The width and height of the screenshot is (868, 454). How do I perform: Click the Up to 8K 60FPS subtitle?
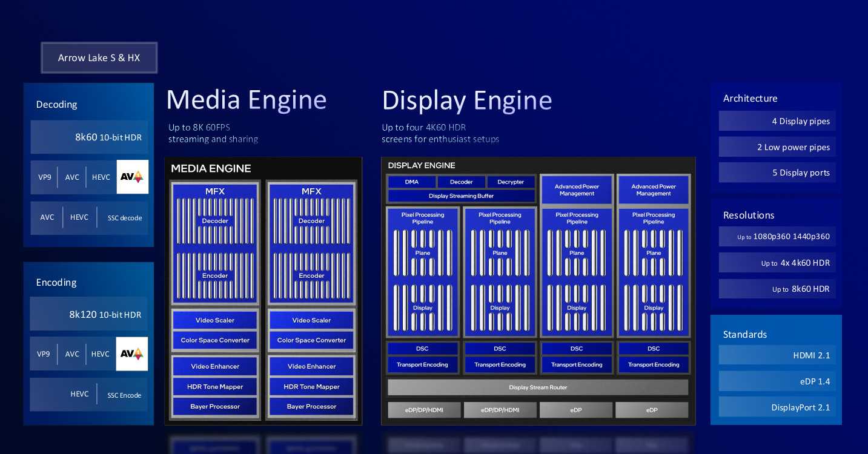[199, 127]
